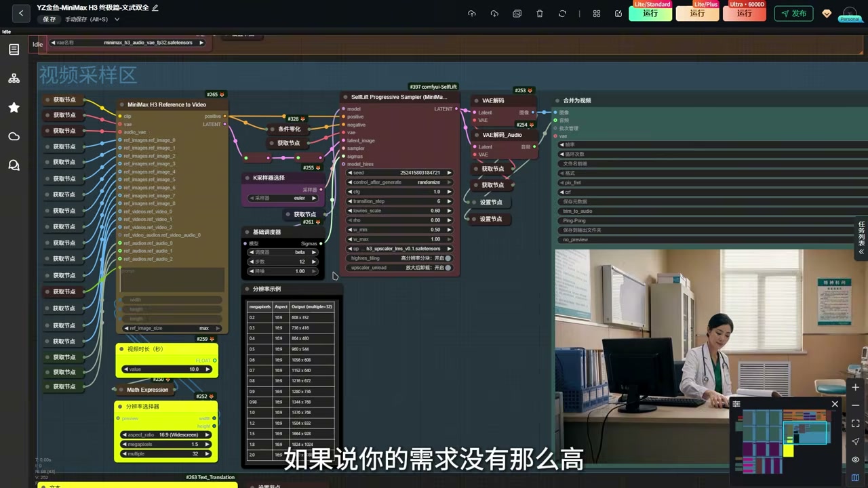The width and height of the screenshot is (868, 488).
Task: Zoom out the canvas with the minus icon
Action: click(x=855, y=405)
